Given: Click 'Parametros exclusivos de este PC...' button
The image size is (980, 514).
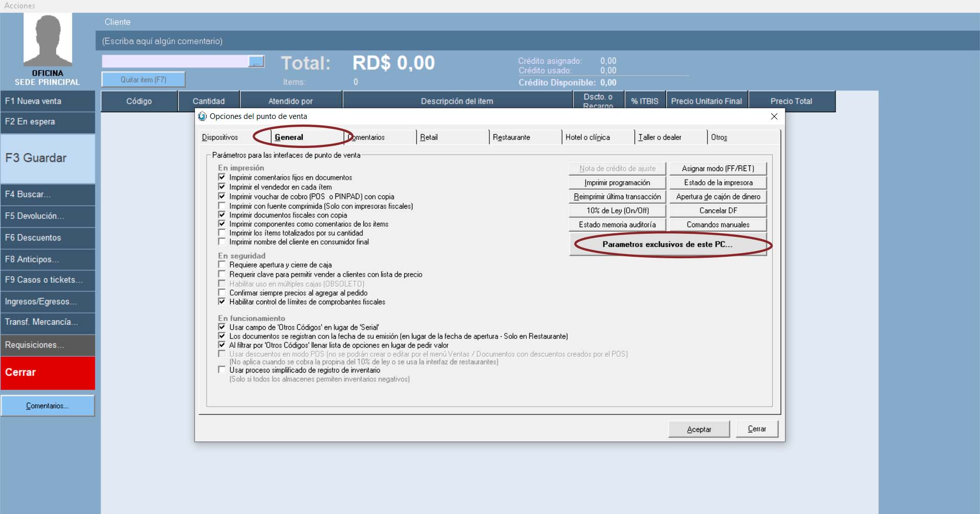Looking at the screenshot, I should coord(668,244).
